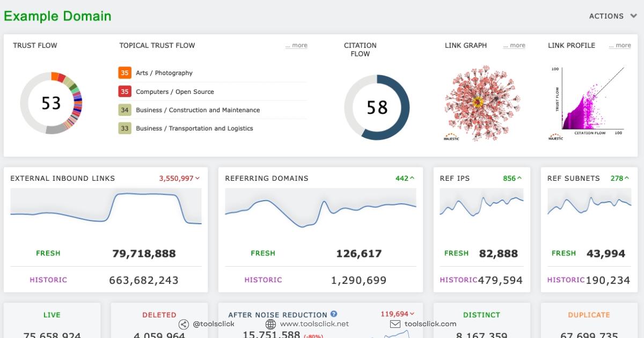
Task: Click the Majestic logo under Link Graph
Action: [451, 136]
